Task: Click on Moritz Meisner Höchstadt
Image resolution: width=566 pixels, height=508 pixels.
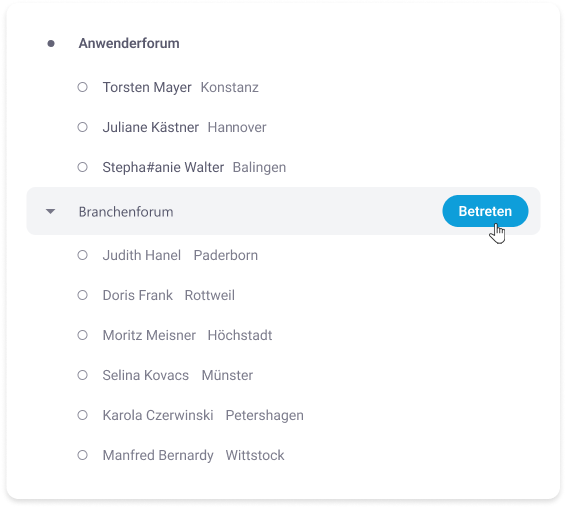Action: point(187,335)
